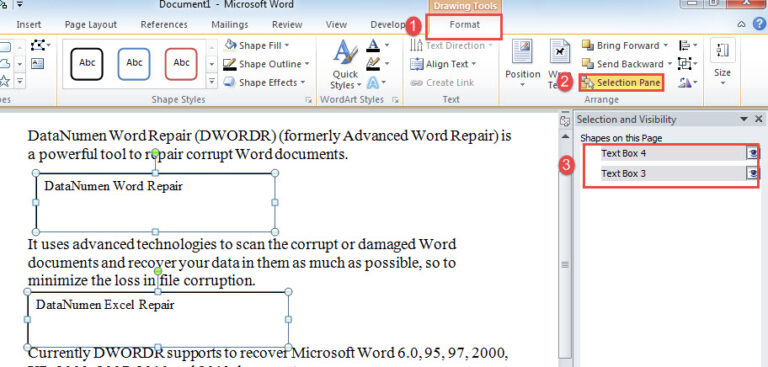Click the Shape Outline pencil icon
The width and height of the screenshot is (768, 367).
click(x=230, y=64)
